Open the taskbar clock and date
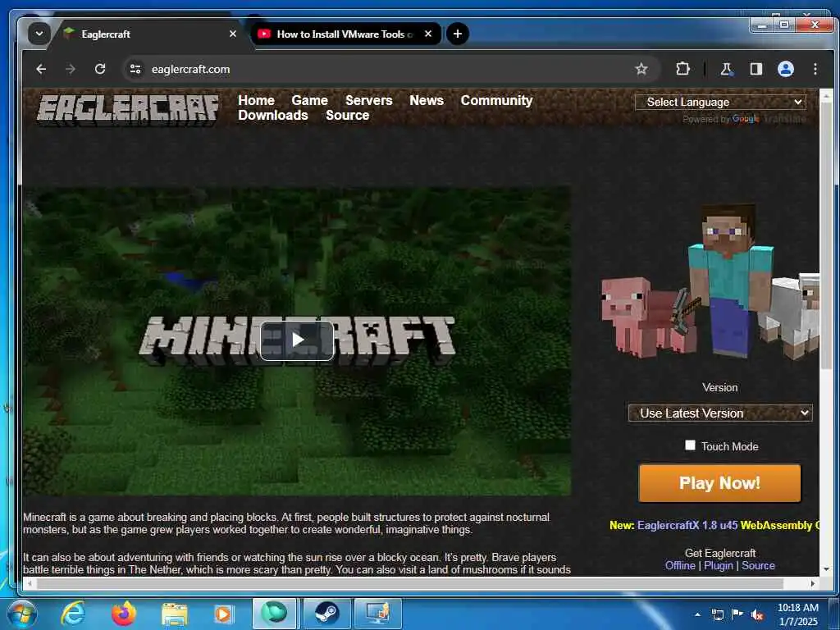Screen dimensions: 840x630 pyautogui.click(x=797, y=614)
